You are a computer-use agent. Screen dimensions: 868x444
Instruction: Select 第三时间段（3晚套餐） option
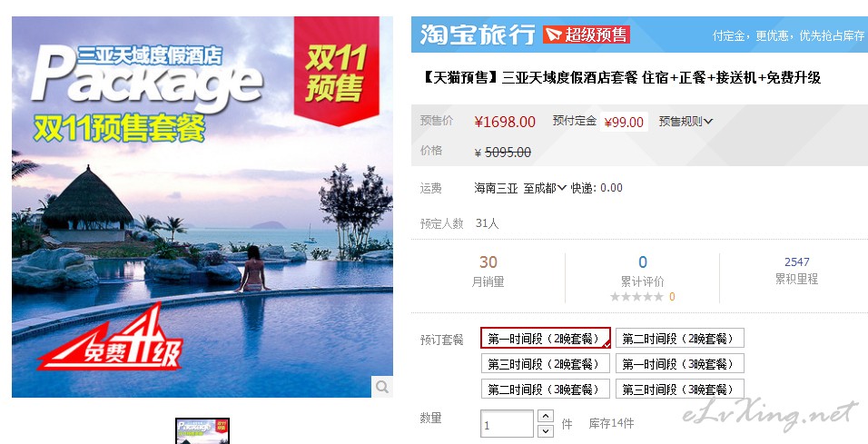[x=680, y=390]
